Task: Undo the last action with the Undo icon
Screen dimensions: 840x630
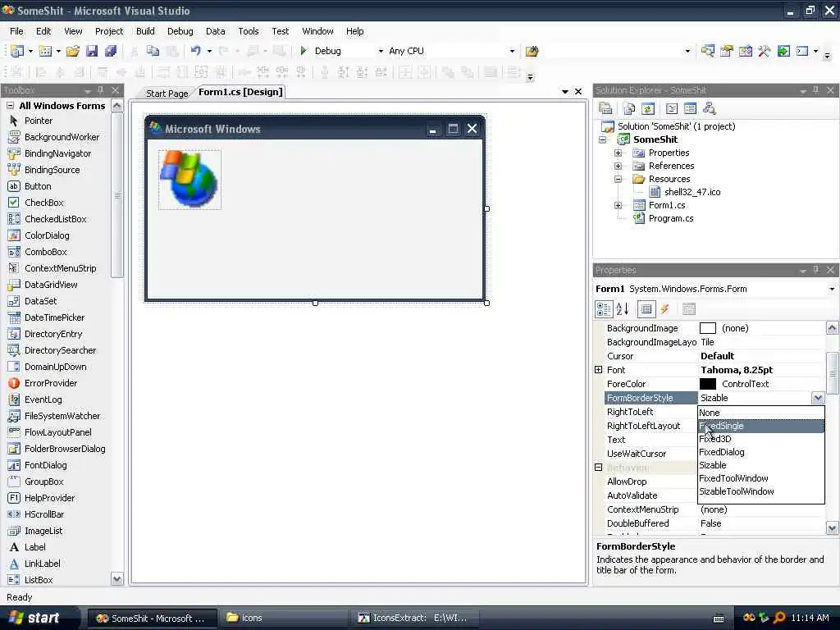Action: click(196, 51)
